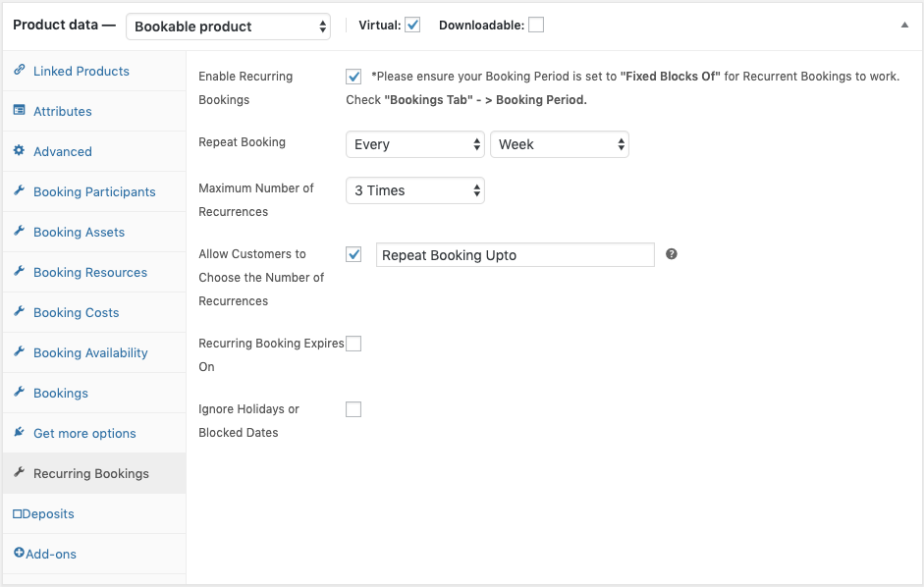Click the plugin icon beside Get more options
Image resolution: width=924 pixels, height=587 pixels.
click(x=20, y=431)
